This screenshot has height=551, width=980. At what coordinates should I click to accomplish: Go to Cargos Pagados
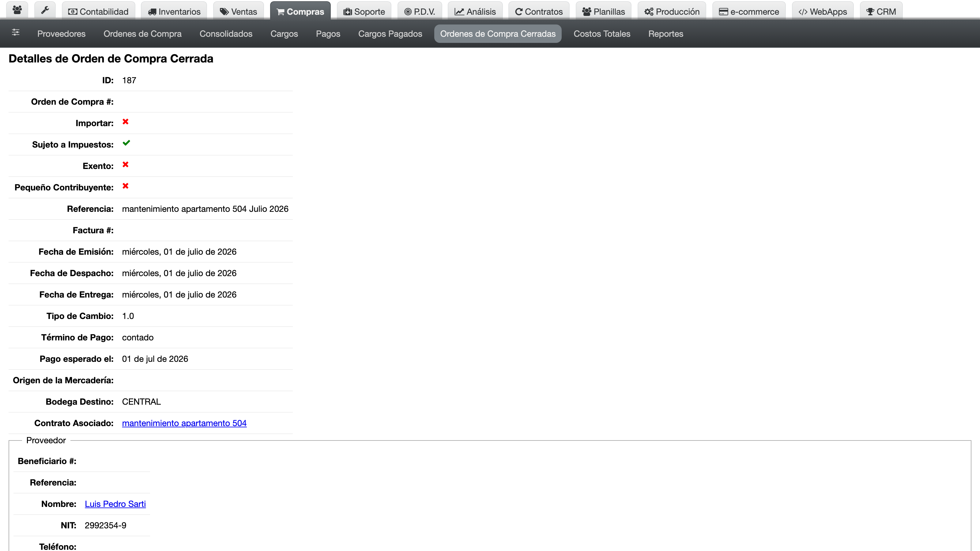coord(390,34)
